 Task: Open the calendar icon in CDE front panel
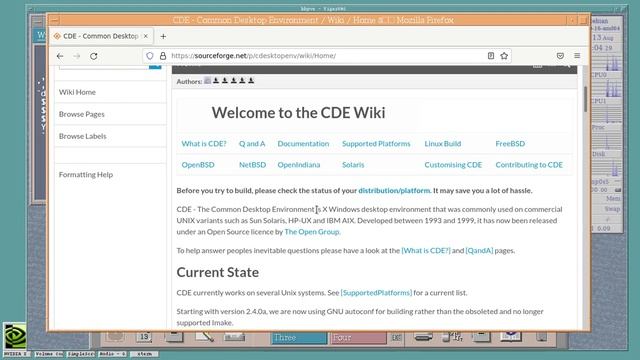144,337
